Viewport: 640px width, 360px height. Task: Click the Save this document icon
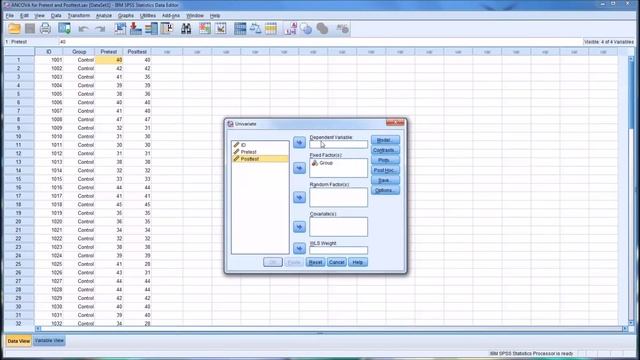click(x=30, y=29)
